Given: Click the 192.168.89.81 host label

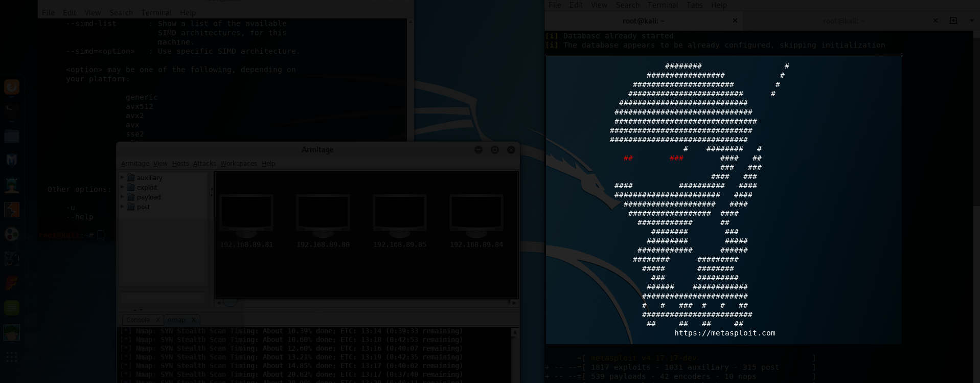Looking at the screenshot, I should click(x=246, y=244).
